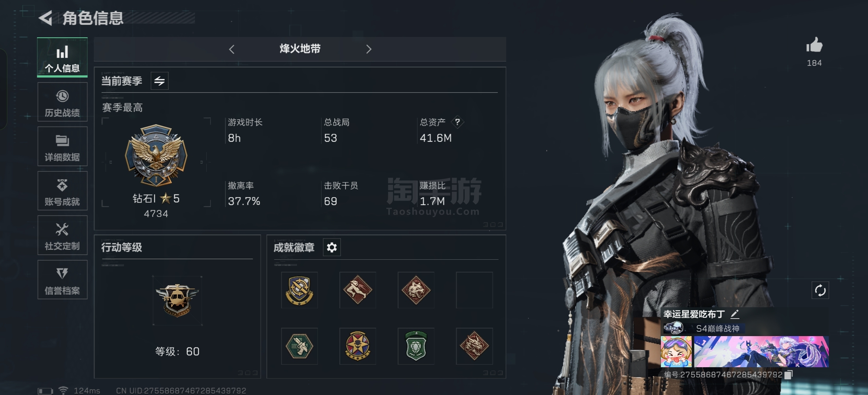Click the rotate character model icon
868x395 pixels.
(x=820, y=290)
